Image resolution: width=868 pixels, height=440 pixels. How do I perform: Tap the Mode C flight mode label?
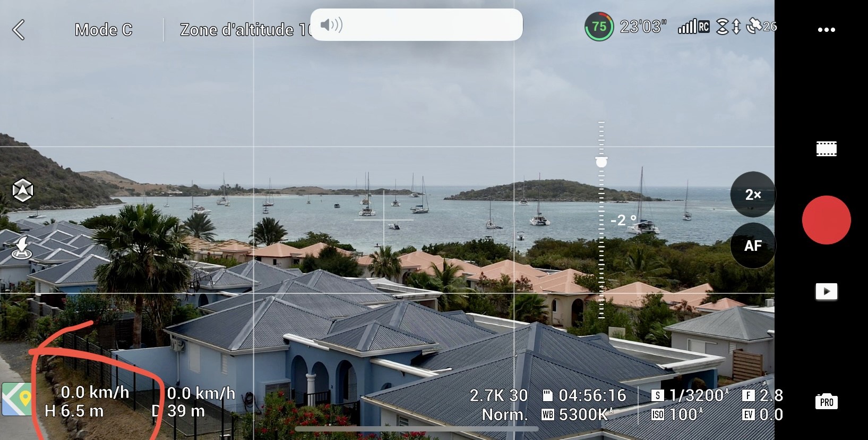tap(104, 30)
